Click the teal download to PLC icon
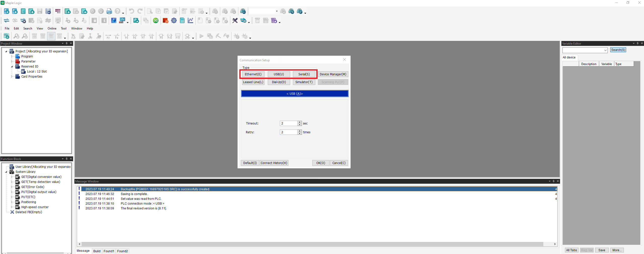Screen dimensions: 644x254 (x=136, y=21)
